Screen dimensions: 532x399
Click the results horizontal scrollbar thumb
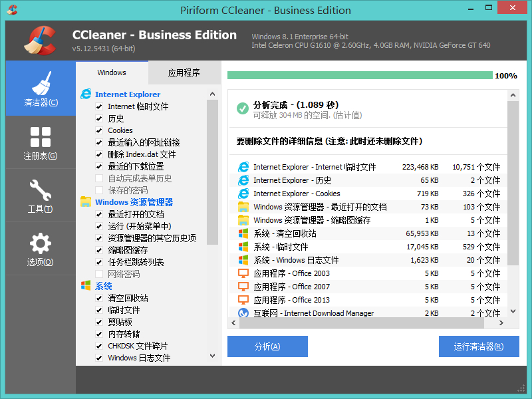tap(362, 323)
